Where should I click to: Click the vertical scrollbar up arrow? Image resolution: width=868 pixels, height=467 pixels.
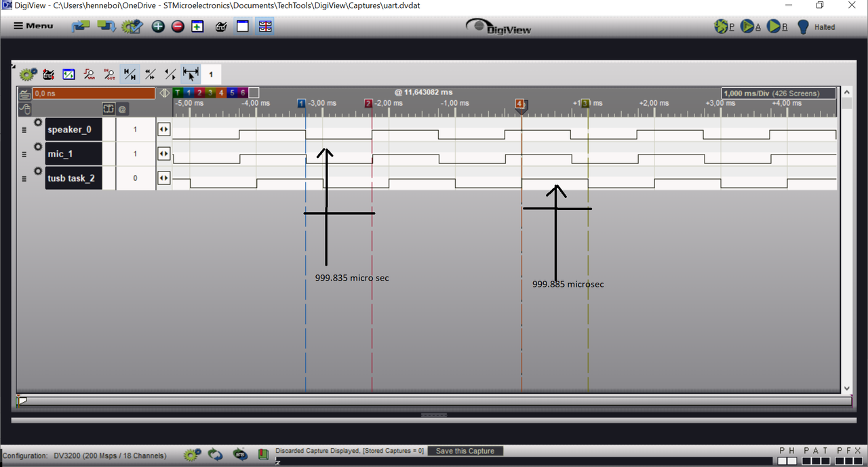coord(846,92)
